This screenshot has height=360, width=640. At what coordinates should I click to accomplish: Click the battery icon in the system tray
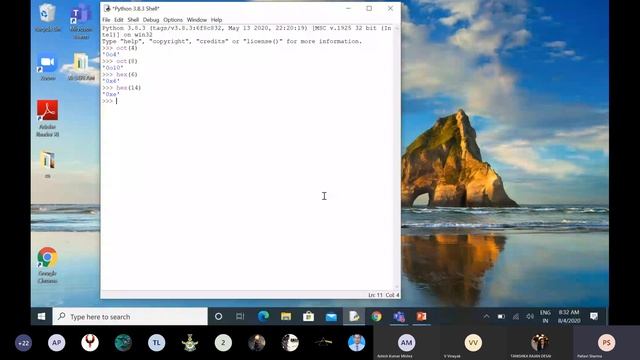tap(501, 316)
